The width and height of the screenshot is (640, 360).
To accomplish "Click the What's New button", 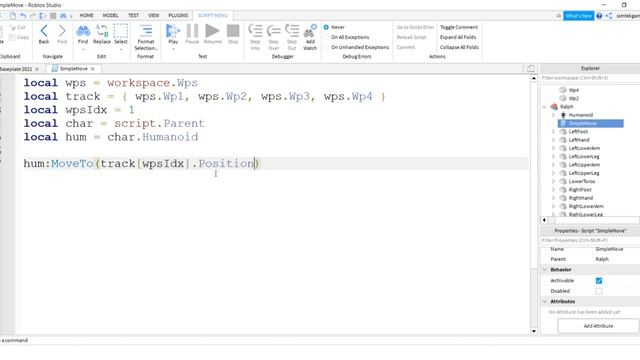I will (578, 16).
